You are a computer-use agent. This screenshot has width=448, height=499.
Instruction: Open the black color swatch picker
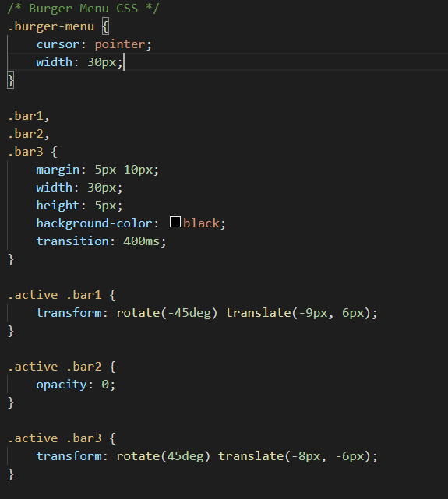[x=175, y=222]
